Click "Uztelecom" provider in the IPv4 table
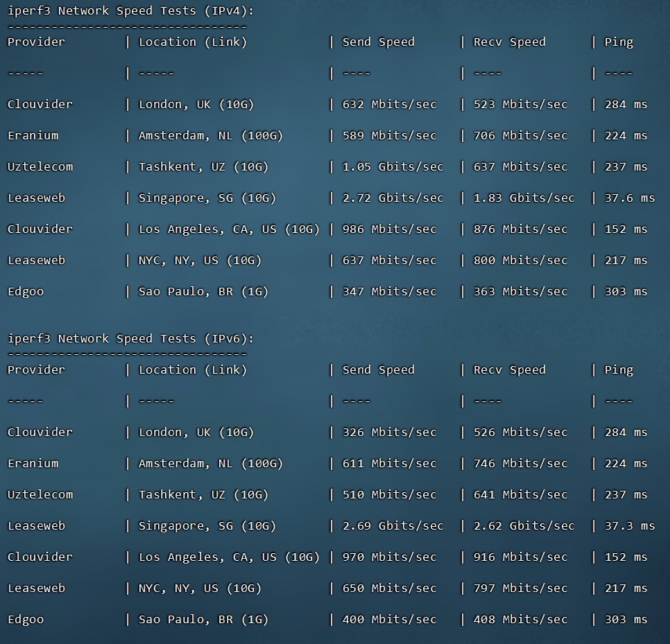670x644 pixels. pos(40,167)
